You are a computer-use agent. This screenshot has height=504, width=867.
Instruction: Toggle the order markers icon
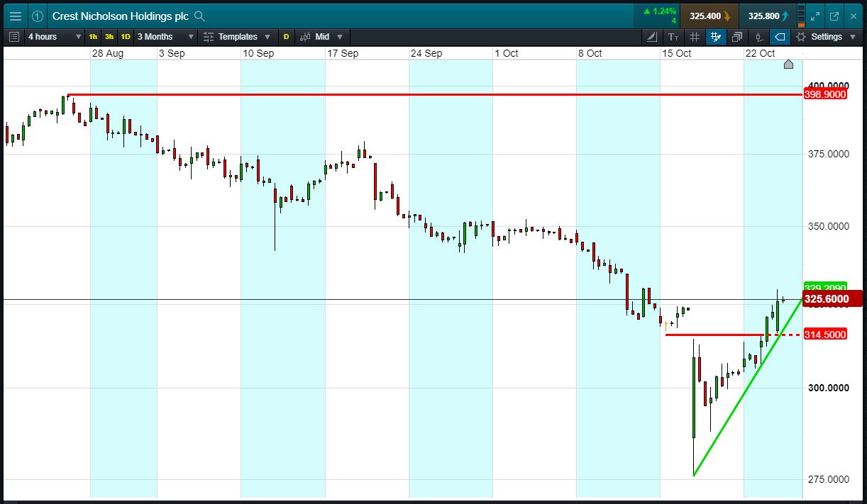[x=758, y=36]
